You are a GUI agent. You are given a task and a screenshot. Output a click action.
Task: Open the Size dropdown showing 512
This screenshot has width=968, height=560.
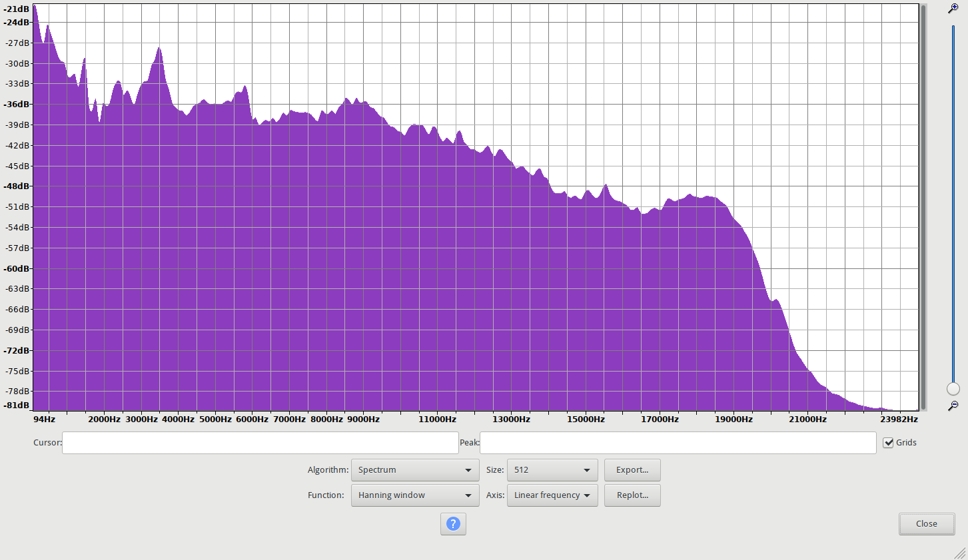(552, 470)
